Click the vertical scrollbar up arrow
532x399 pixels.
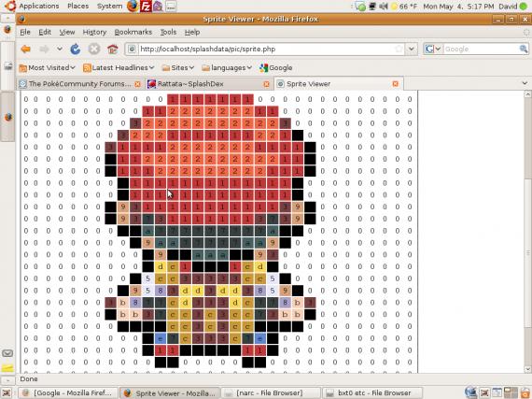[x=528, y=94]
